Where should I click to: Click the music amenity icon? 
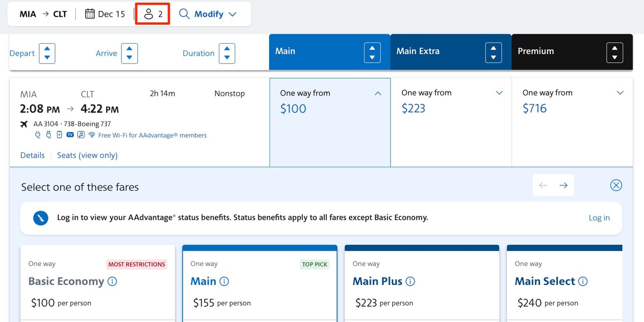(81, 135)
